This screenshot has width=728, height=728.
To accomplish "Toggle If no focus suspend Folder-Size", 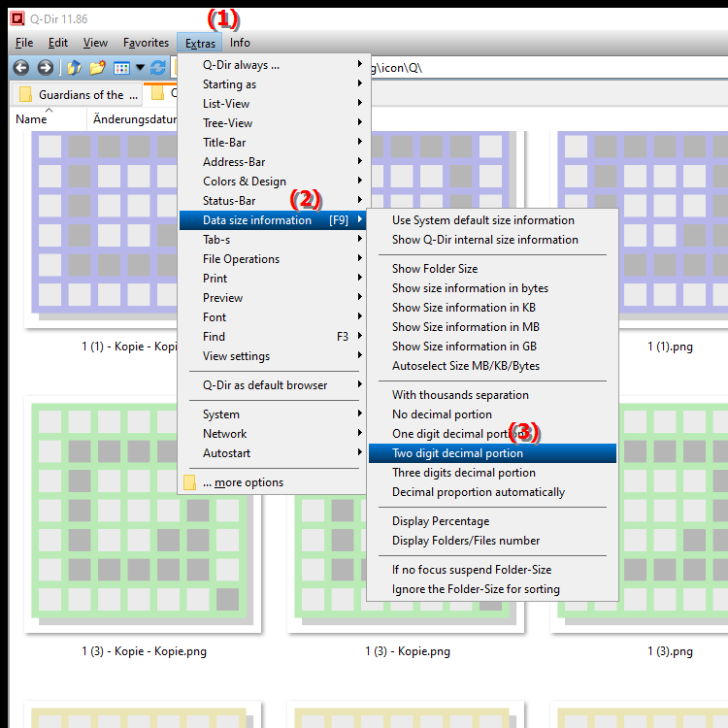I will tap(492, 570).
